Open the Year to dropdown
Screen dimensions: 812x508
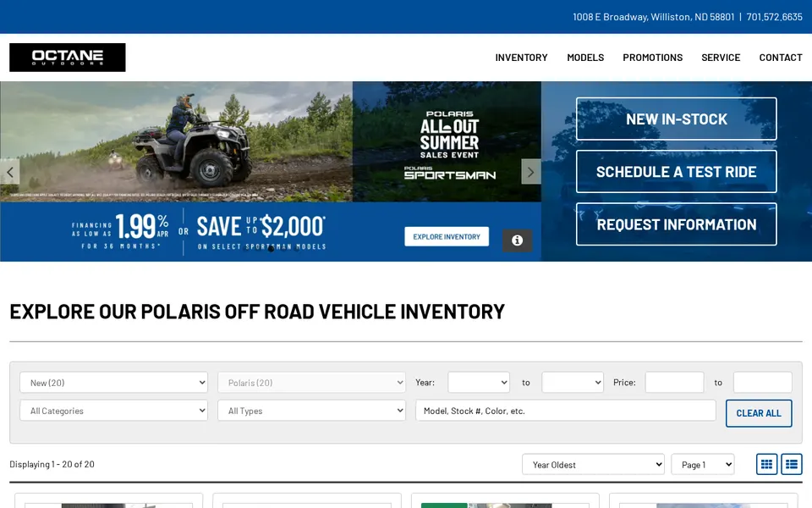(573, 383)
